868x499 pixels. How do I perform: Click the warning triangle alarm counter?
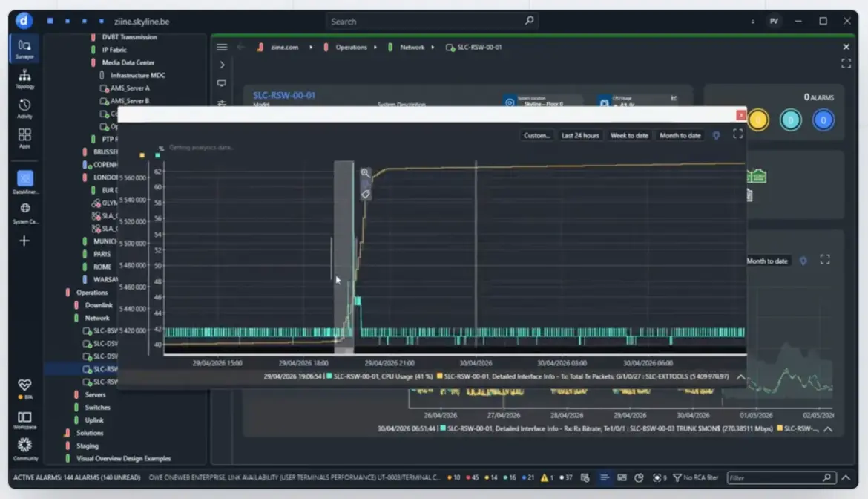point(546,478)
